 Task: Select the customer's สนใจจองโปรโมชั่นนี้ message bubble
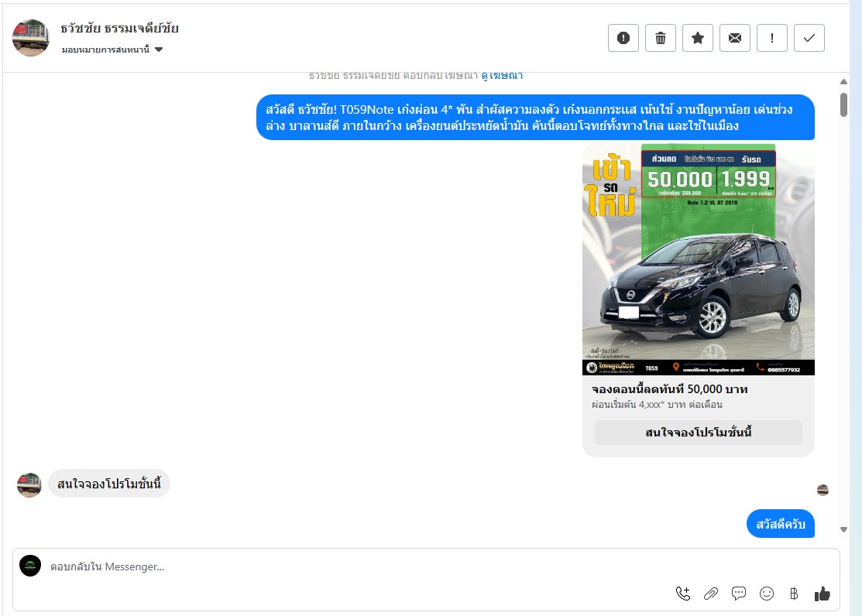[x=109, y=484]
